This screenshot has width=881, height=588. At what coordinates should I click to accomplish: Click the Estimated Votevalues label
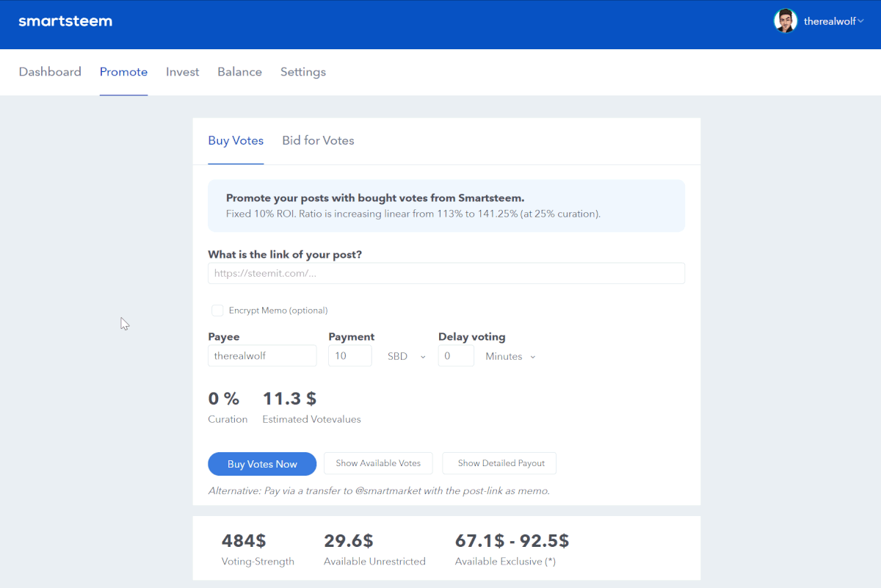point(311,419)
